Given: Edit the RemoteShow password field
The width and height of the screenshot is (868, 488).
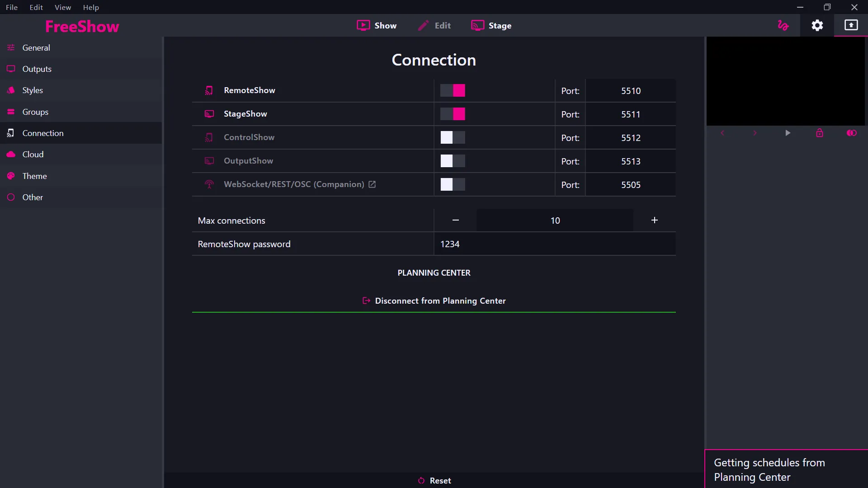Looking at the screenshot, I should [x=554, y=244].
